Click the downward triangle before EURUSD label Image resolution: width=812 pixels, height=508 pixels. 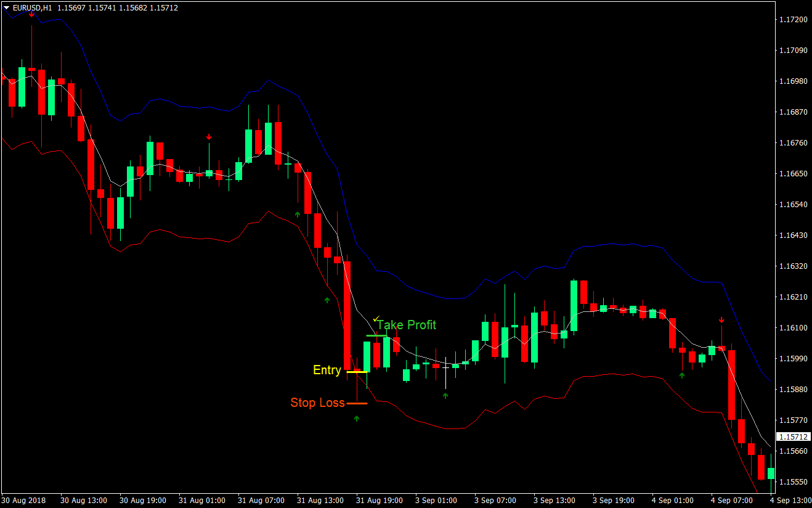pyautogui.click(x=5, y=8)
